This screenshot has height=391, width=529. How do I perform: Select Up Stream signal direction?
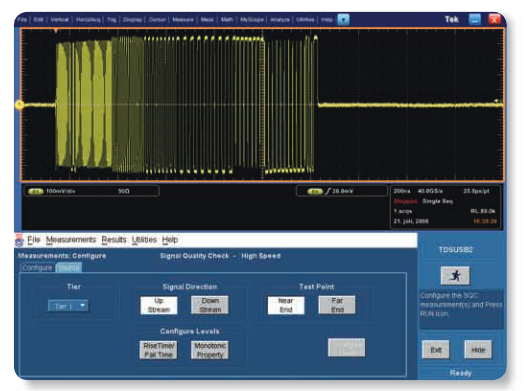coord(159,305)
